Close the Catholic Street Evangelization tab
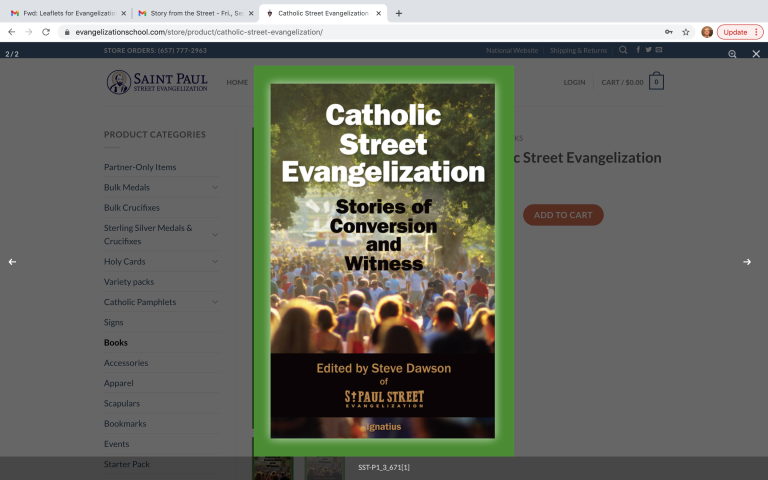This screenshot has height=480, width=768. [378, 13]
